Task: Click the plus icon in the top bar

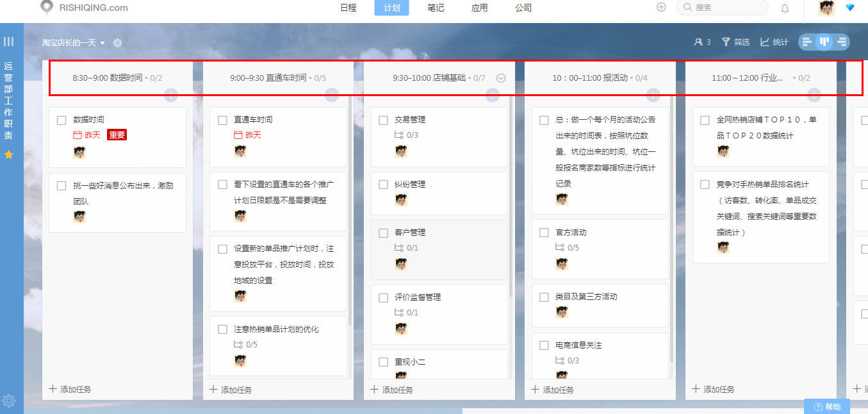Action: point(660,8)
